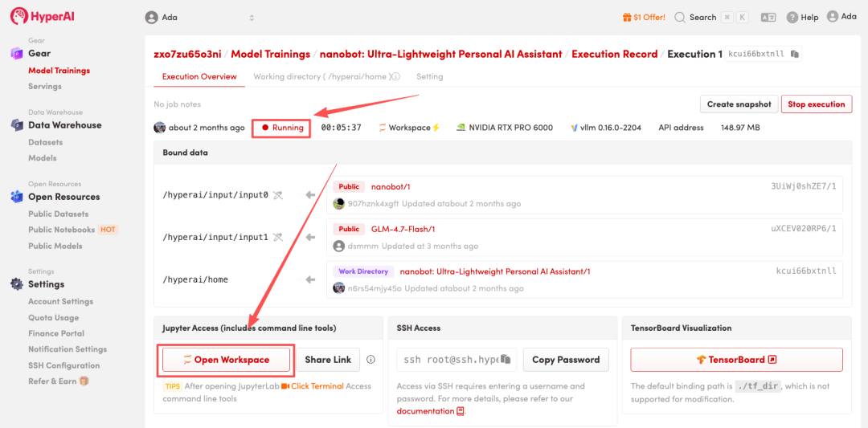Open Account Settings
The height and width of the screenshot is (428, 868).
click(x=61, y=301)
